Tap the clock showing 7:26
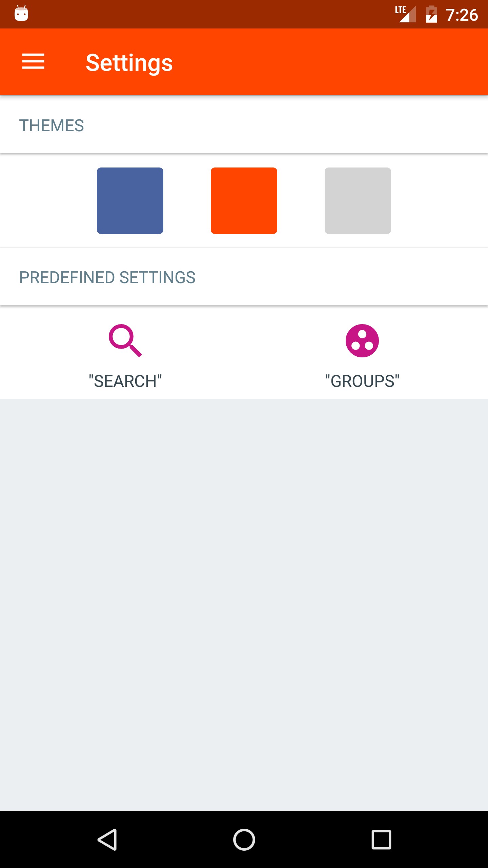The width and height of the screenshot is (488, 868). click(462, 15)
